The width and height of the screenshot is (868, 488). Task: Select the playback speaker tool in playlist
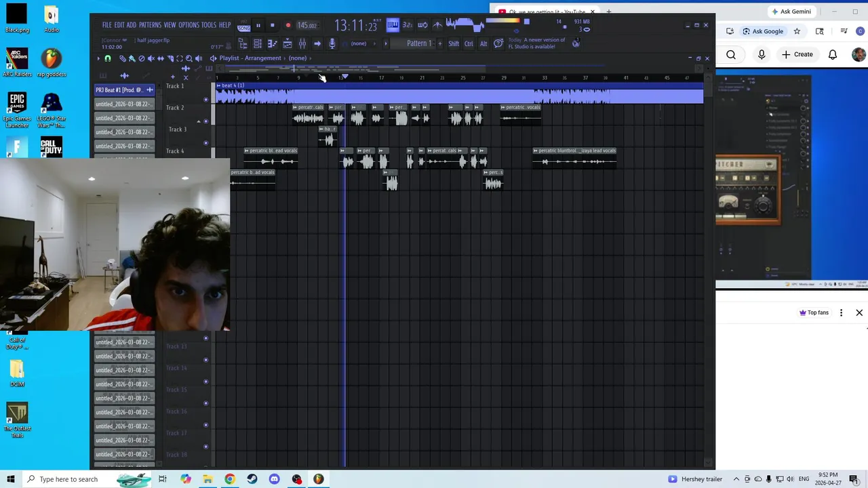tap(199, 59)
